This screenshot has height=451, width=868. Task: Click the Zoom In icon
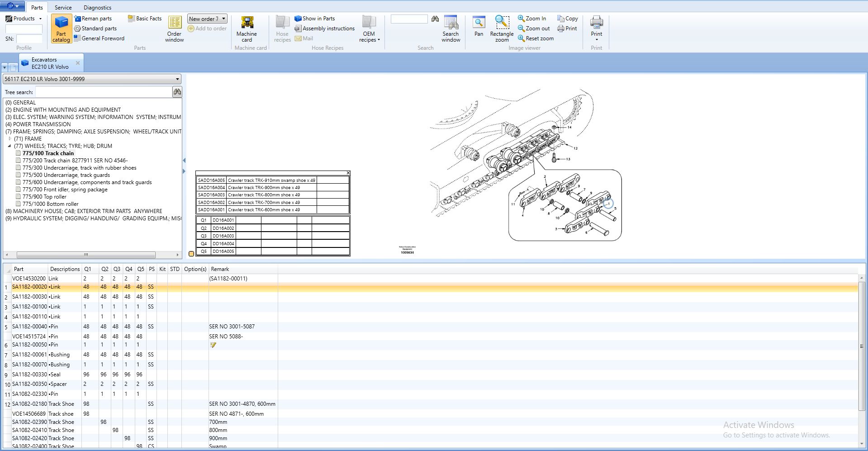522,19
